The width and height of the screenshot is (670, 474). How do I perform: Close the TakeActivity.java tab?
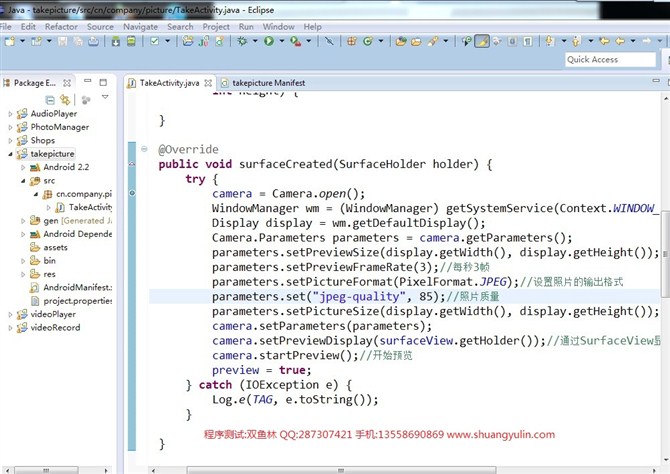[x=208, y=83]
